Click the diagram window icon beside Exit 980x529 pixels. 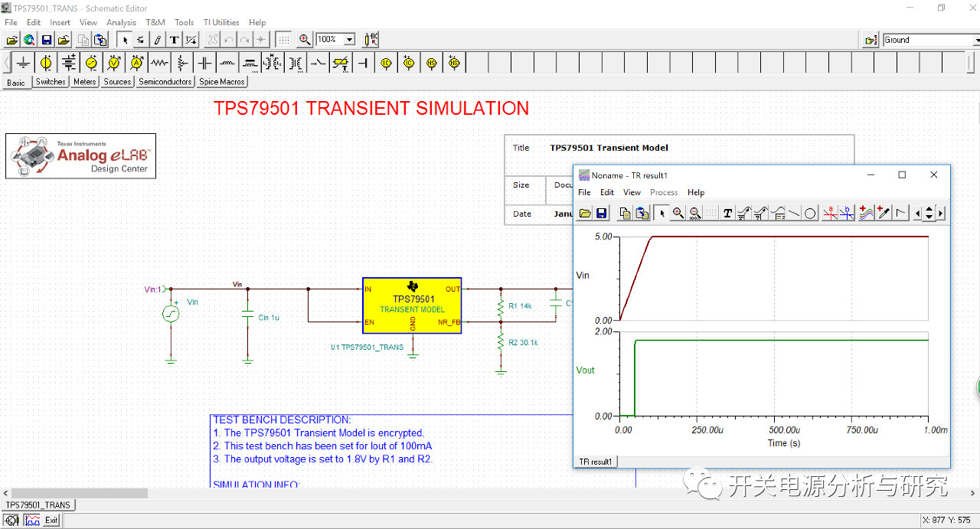click(x=32, y=521)
